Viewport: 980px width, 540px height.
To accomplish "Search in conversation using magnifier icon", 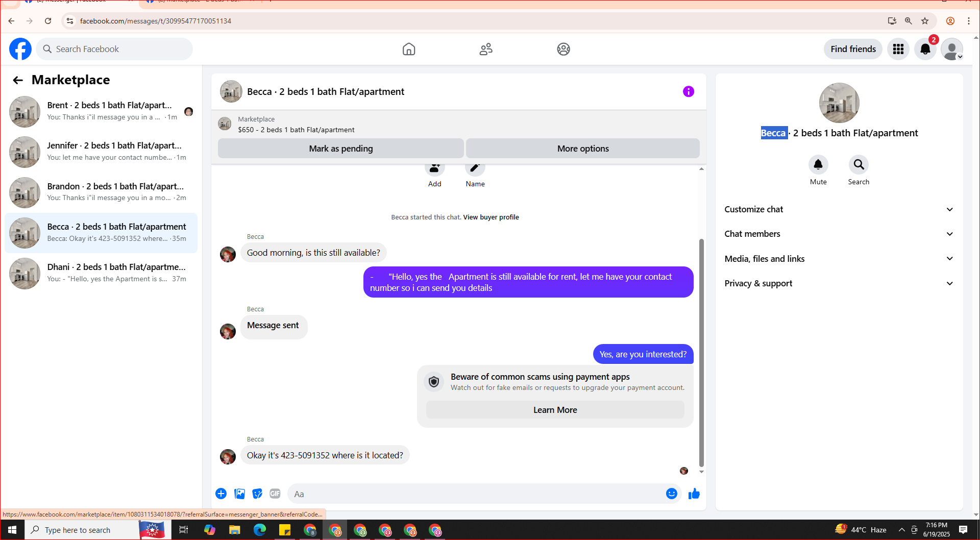I will point(859,164).
